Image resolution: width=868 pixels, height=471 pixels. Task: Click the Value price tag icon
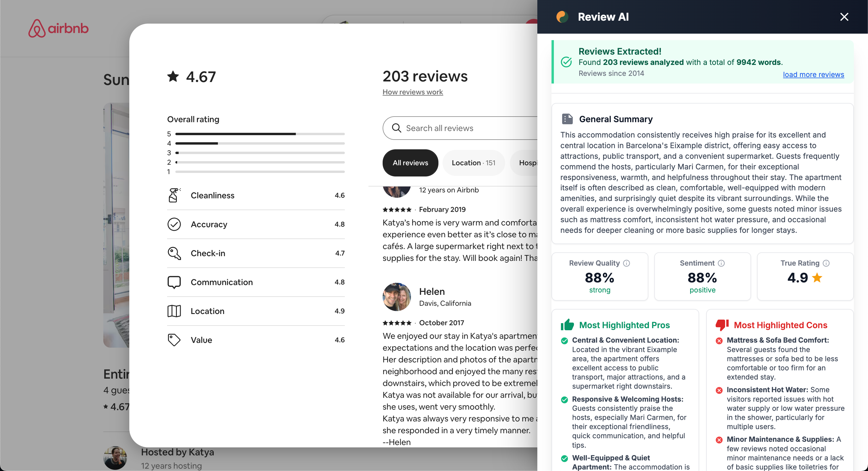click(174, 340)
